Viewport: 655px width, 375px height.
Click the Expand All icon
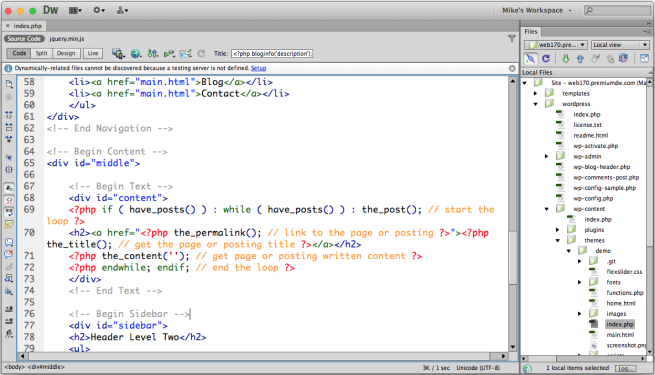click(9, 139)
